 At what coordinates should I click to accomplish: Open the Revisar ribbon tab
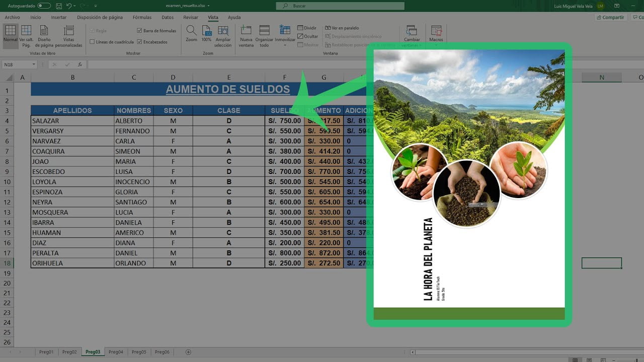coord(191,17)
